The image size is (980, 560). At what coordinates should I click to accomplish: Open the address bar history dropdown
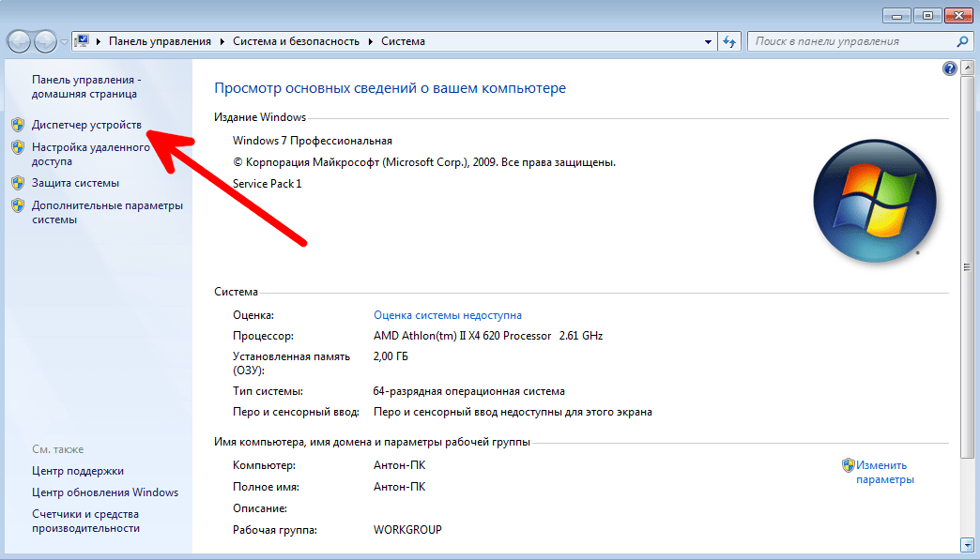point(708,42)
